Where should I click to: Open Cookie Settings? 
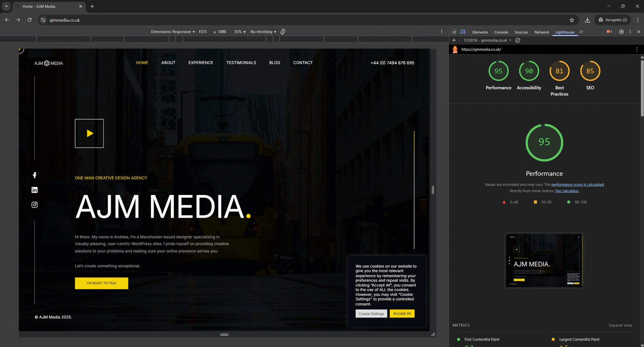[372, 314]
